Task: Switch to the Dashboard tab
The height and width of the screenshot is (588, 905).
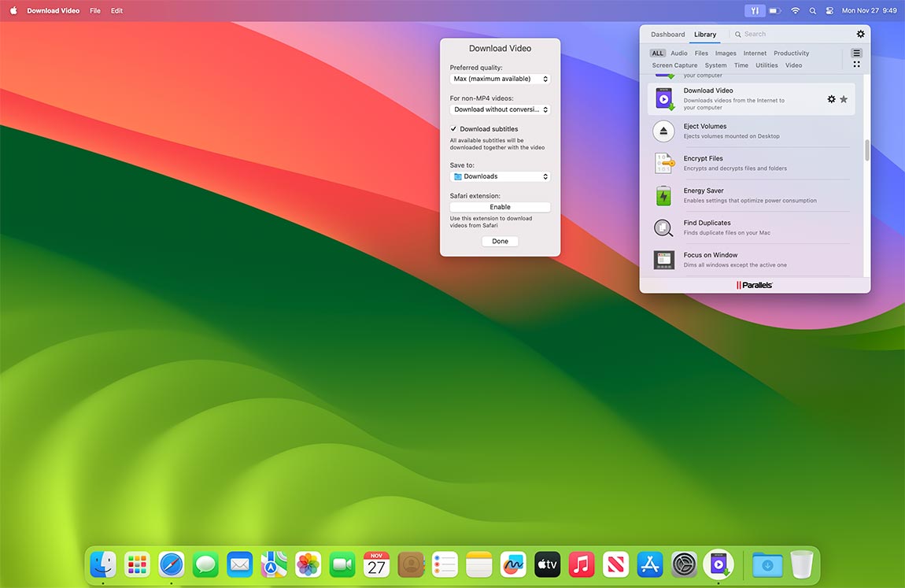Action: [667, 34]
